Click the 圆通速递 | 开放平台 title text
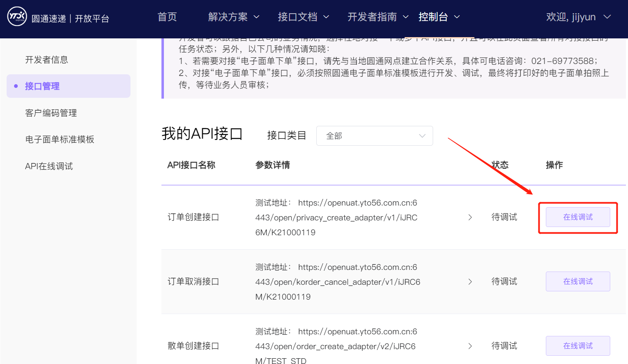628x364 pixels. [x=70, y=19]
